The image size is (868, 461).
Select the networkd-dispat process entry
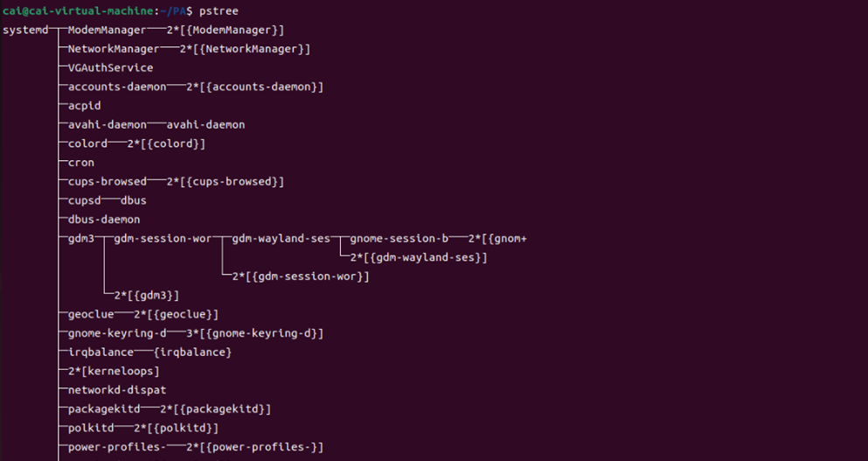click(x=117, y=389)
